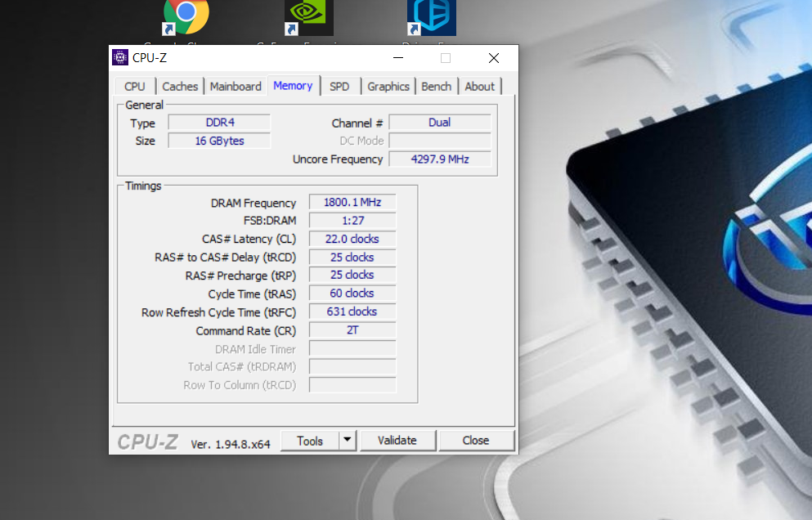Click the empty DC Mode field
Screen dimensions: 812x520
tap(440, 141)
